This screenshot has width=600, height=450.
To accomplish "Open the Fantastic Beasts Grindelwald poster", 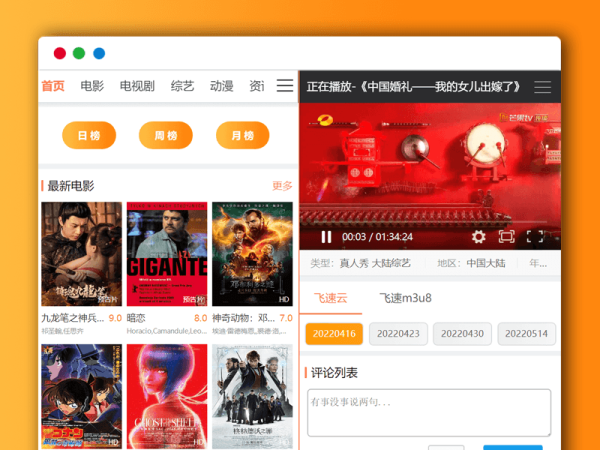I will point(253,396).
